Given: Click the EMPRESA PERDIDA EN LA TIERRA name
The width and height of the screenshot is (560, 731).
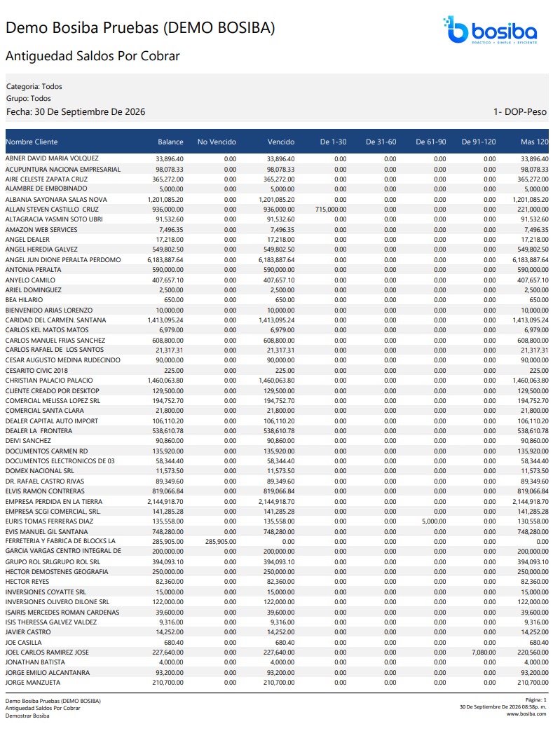Looking at the screenshot, I should [x=54, y=502].
